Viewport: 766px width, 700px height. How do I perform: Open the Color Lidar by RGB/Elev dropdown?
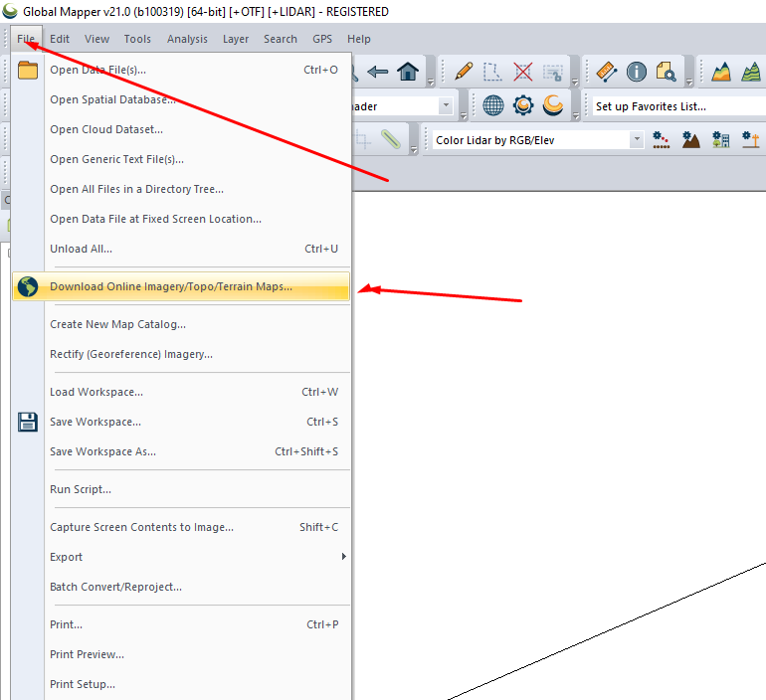[x=636, y=140]
